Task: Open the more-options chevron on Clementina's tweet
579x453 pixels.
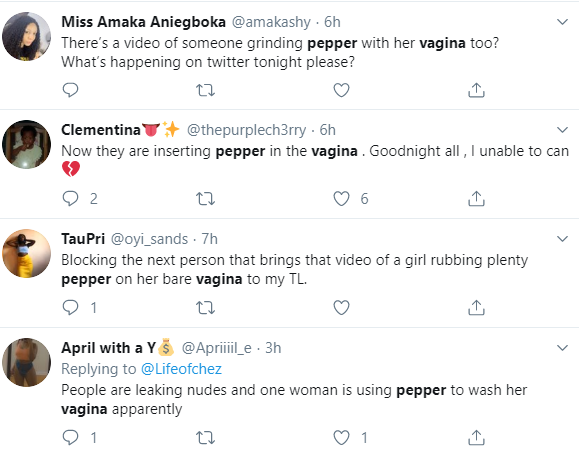Action: pos(562,130)
